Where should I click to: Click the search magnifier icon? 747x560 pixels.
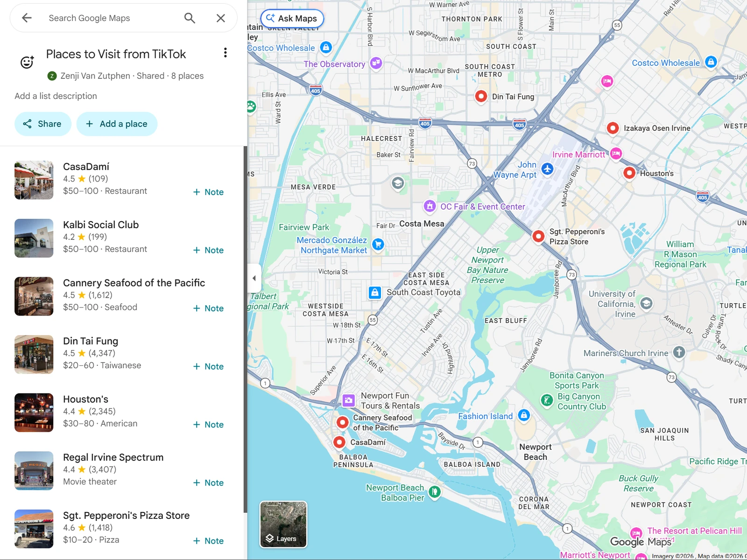190,18
